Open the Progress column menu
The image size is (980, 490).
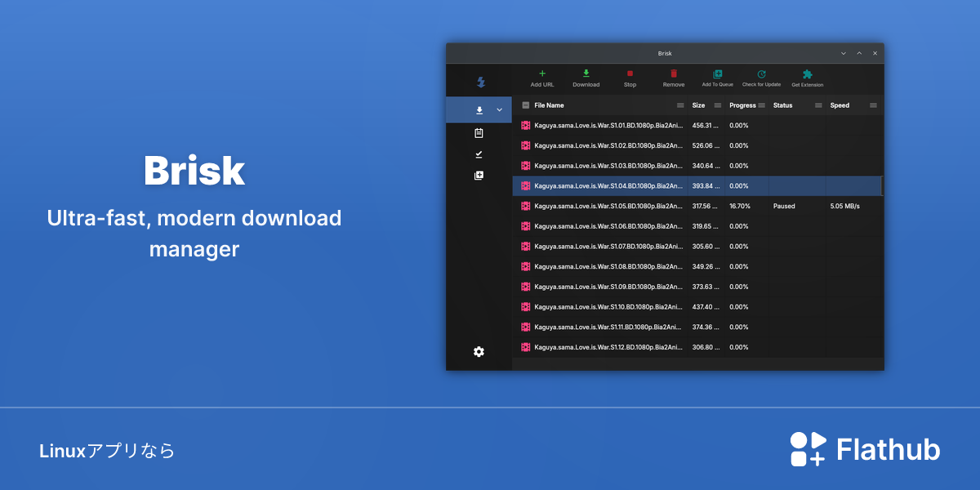[761, 105]
